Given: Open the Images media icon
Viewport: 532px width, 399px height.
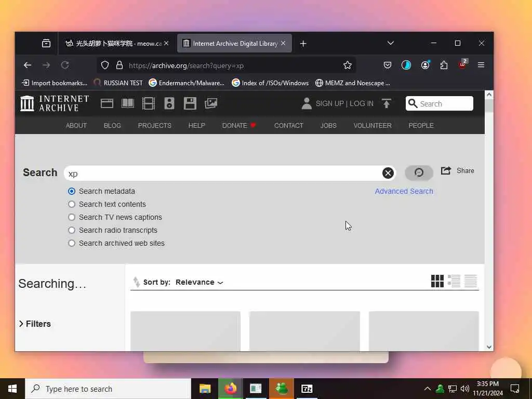Looking at the screenshot, I should click(211, 103).
